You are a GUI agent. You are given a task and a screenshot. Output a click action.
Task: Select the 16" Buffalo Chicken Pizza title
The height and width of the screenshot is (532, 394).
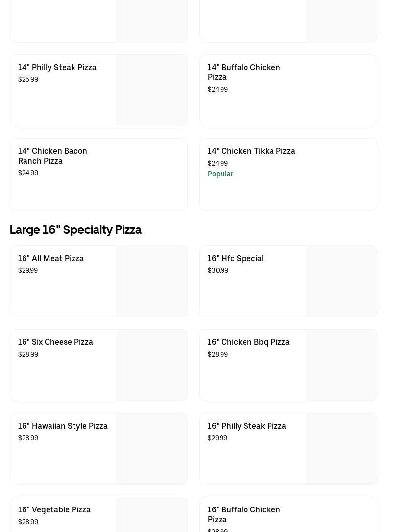point(244,514)
